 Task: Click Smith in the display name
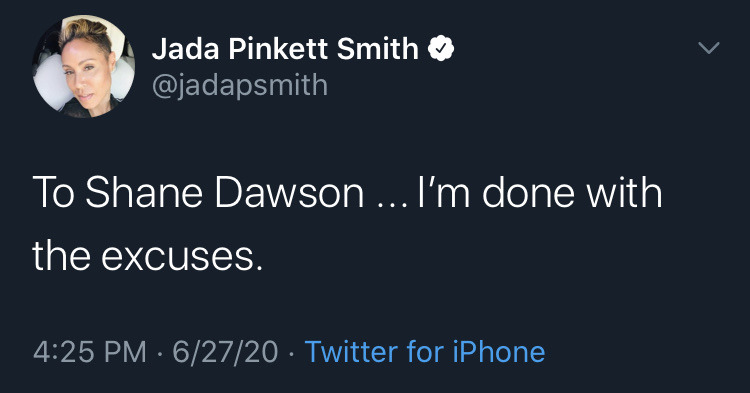click(378, 49)
